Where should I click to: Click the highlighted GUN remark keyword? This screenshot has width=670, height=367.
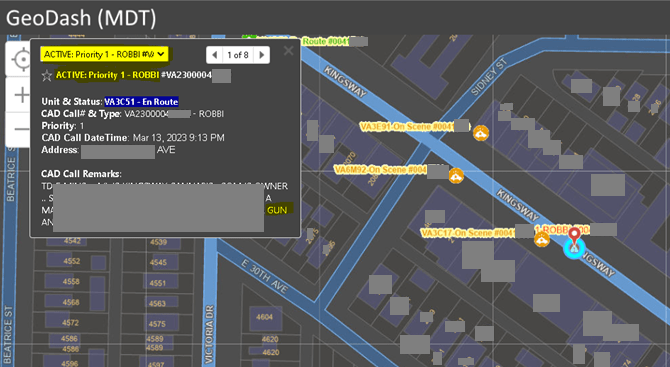(277, 210)
